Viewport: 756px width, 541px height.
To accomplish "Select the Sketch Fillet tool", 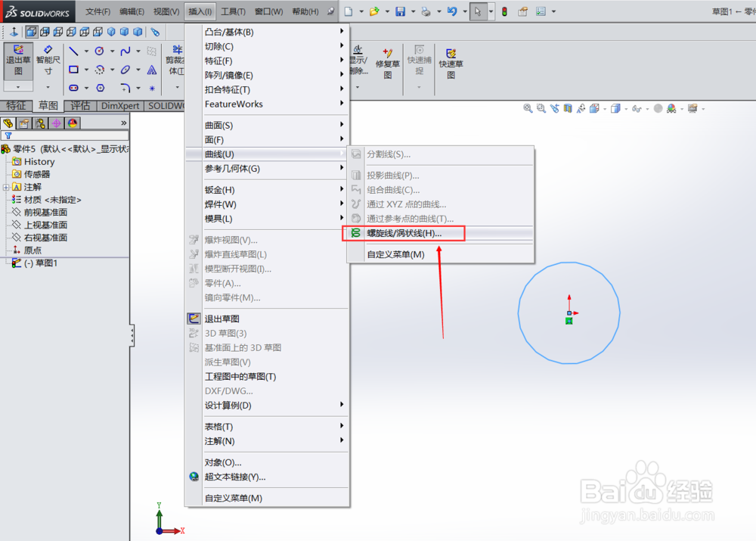I will [125, 88].
